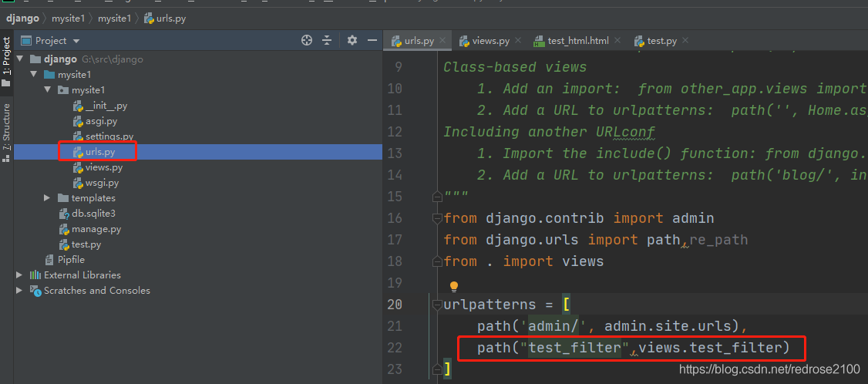The height and width of the screenshot is (384, 868).
Task: Click the 'test_filter' string in path call
Action: click(574, 348)
